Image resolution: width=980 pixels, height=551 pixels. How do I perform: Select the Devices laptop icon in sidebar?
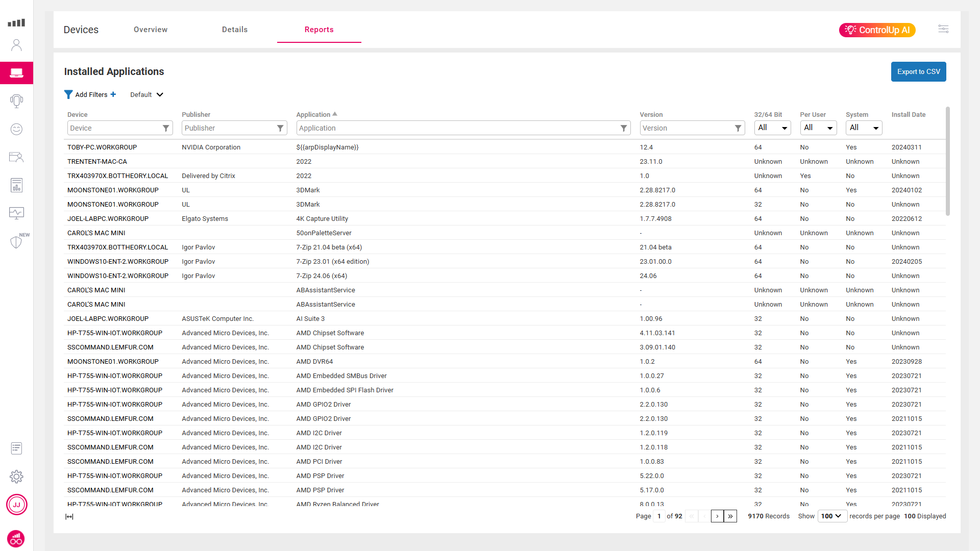tap(16, 73)
